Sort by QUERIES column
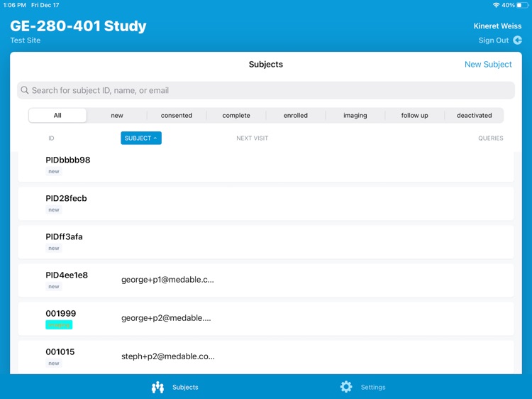Screen dimensions: 532x399 pos(491,138)
